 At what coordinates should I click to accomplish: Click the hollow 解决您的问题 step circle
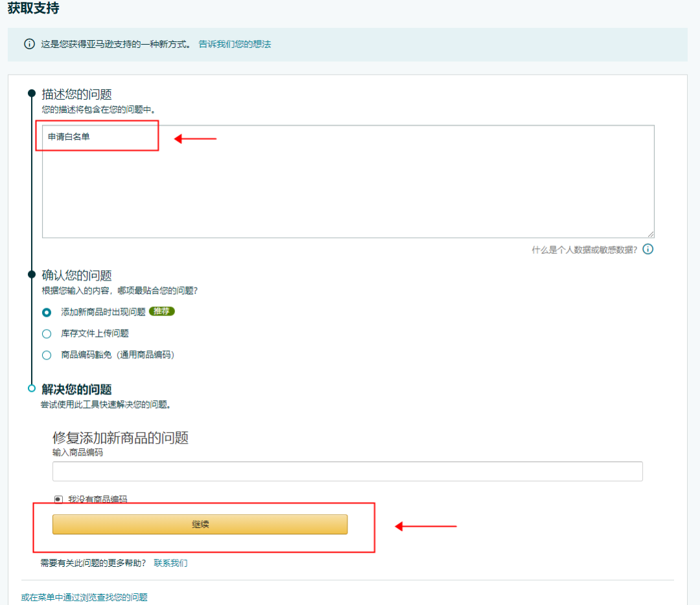click(31, 387)
